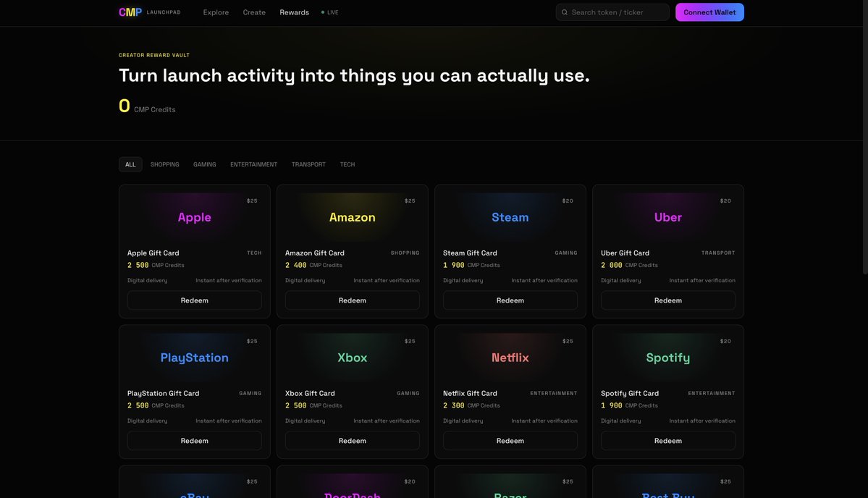This screenshot has height=498, width=868.
Task: Click the "Uber Gift Card" title
Action: pos(625,253)
